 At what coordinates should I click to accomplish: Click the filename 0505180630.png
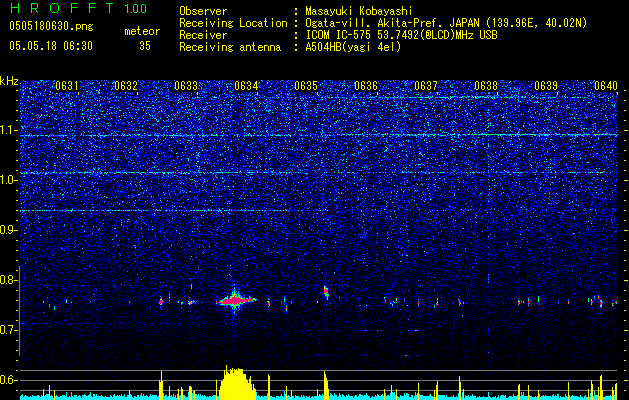[51, 26]
